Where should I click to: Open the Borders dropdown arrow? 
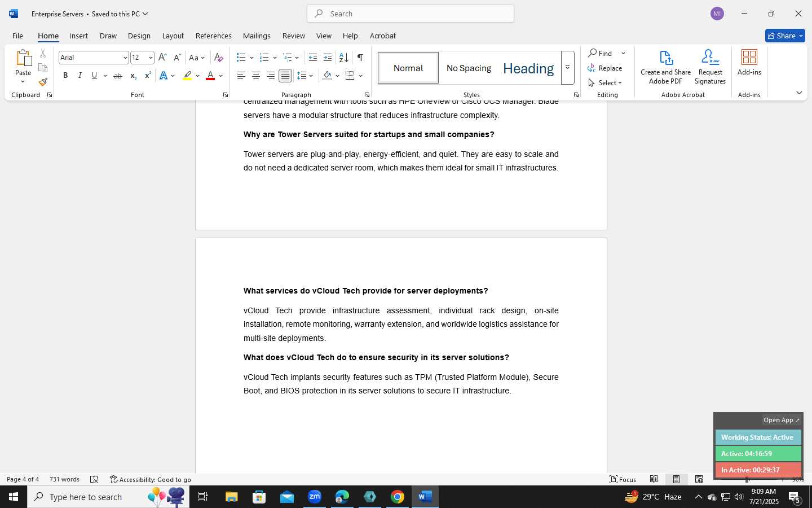pyautogui.click(x=361, y=76)
